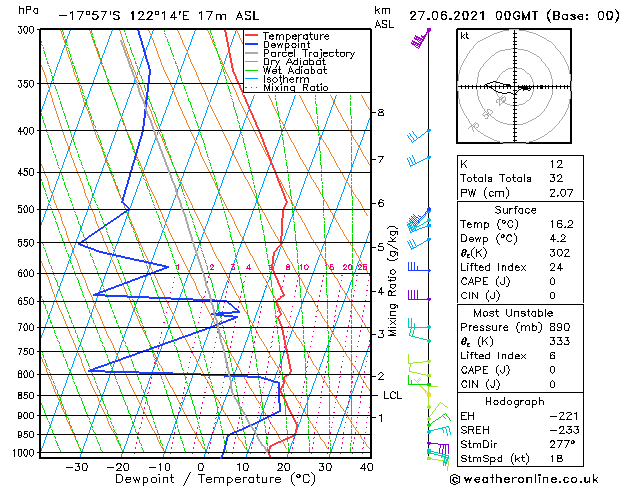Click the 0 temperature axis label
629x486 pixels.
pos(201,467)
